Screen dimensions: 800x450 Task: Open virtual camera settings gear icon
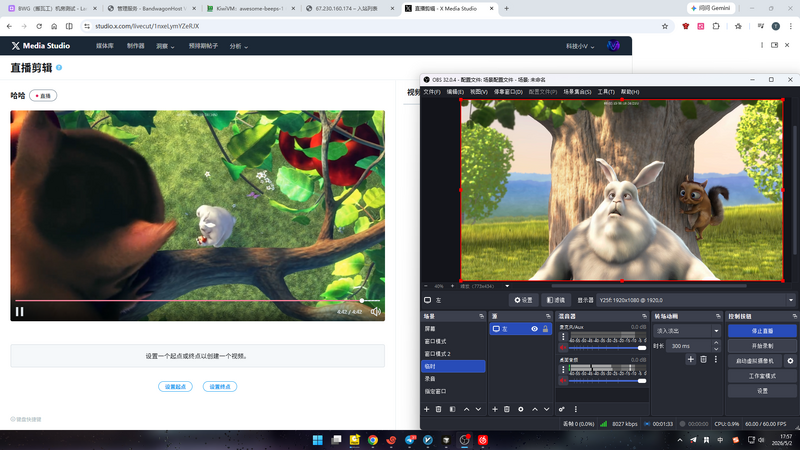pyautogui.click(x=790, y=361)
